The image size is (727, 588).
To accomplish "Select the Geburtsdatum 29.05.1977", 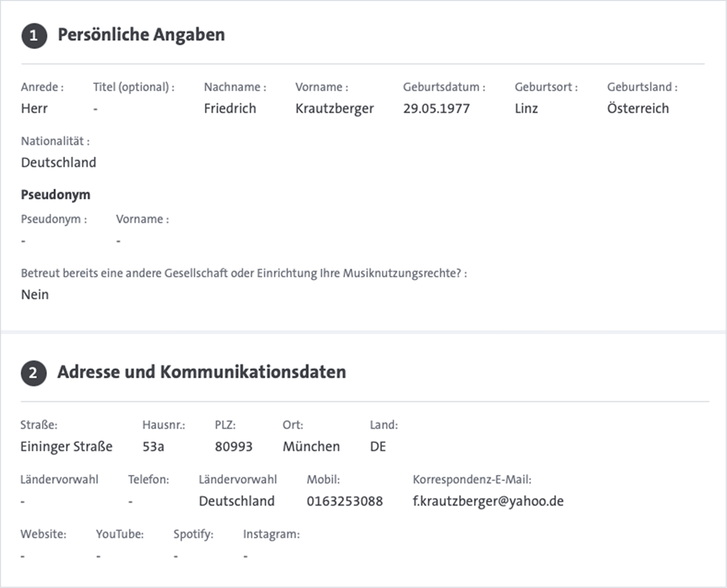I will [438, 109].
